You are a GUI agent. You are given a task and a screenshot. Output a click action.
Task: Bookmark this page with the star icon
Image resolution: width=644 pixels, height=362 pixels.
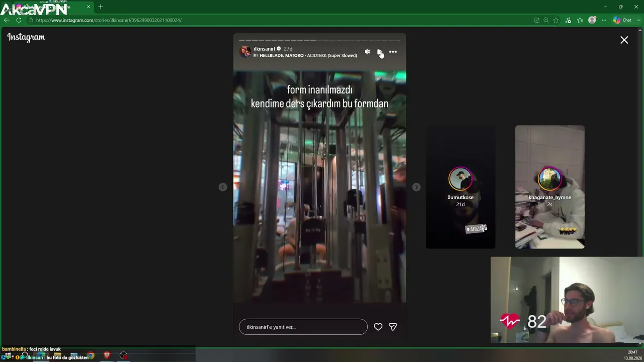[556, 20]
